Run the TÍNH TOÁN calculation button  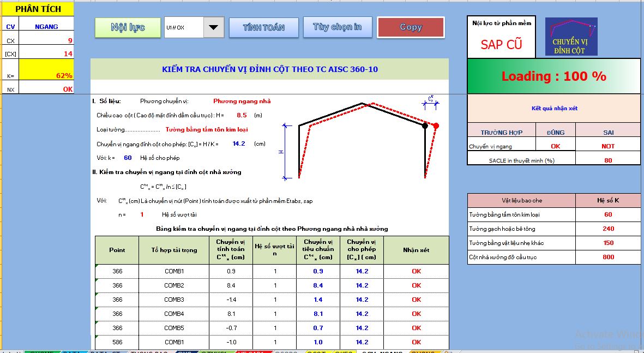(264, 27)
